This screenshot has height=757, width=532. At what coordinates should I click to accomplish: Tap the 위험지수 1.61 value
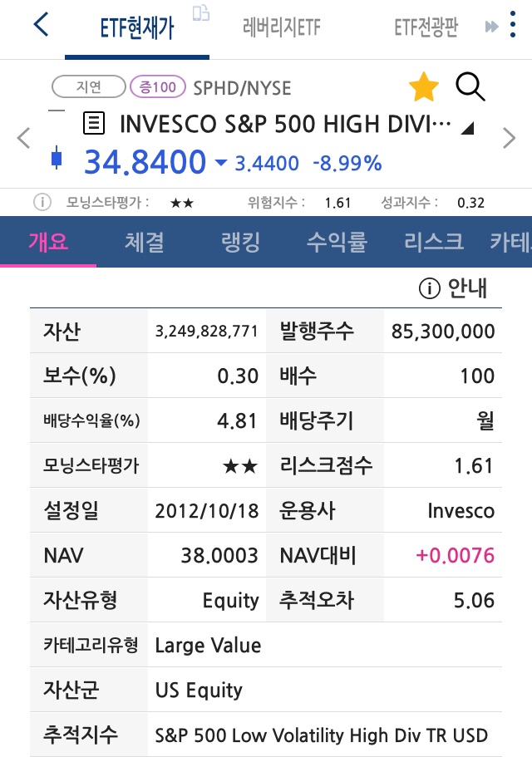click(337, 203)
